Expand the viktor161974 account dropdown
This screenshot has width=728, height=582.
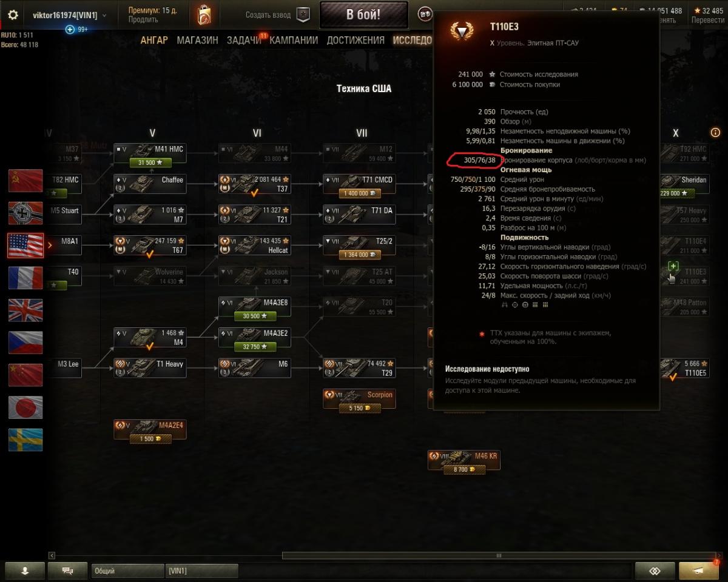69,15
